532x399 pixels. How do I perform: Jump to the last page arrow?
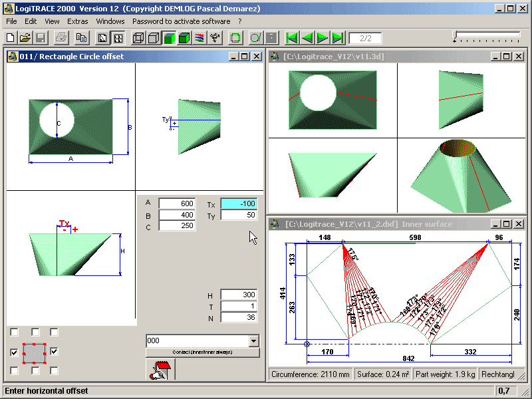click(338, 38)
